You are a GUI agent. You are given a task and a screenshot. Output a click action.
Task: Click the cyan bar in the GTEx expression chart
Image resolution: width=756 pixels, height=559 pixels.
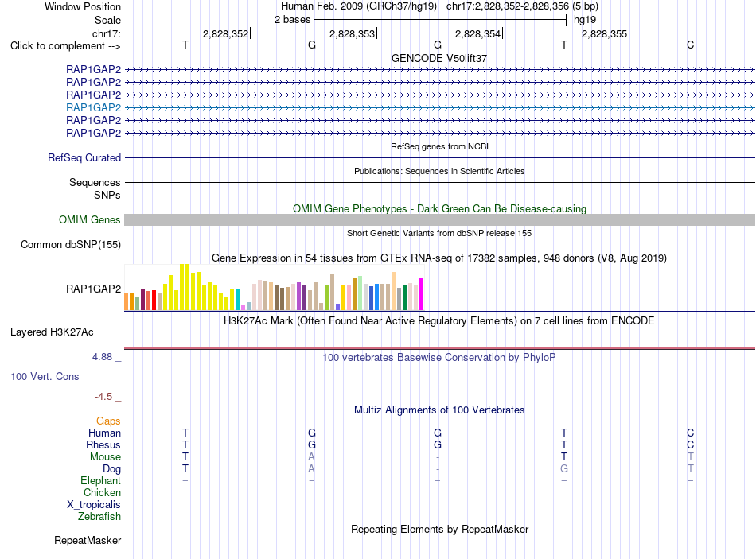pos(238,300)
